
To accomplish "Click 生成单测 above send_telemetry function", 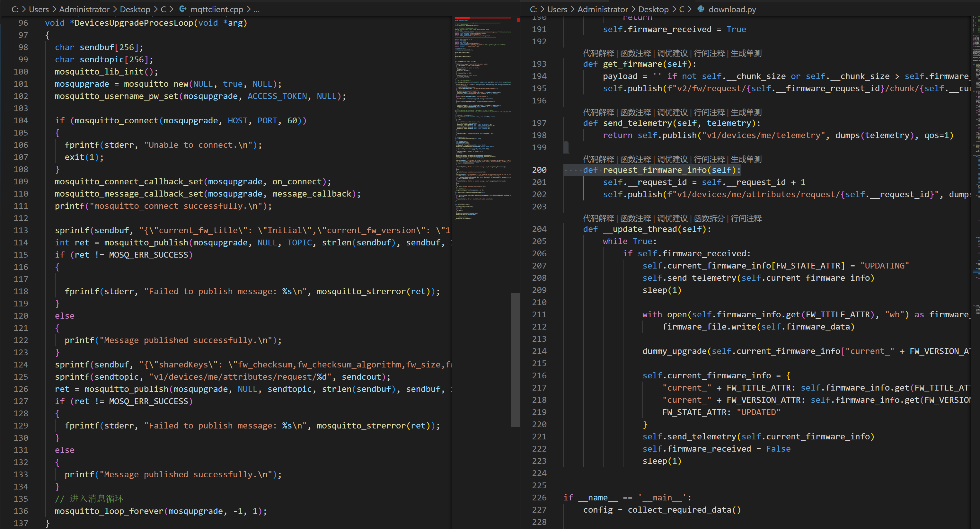I will 746,112.
